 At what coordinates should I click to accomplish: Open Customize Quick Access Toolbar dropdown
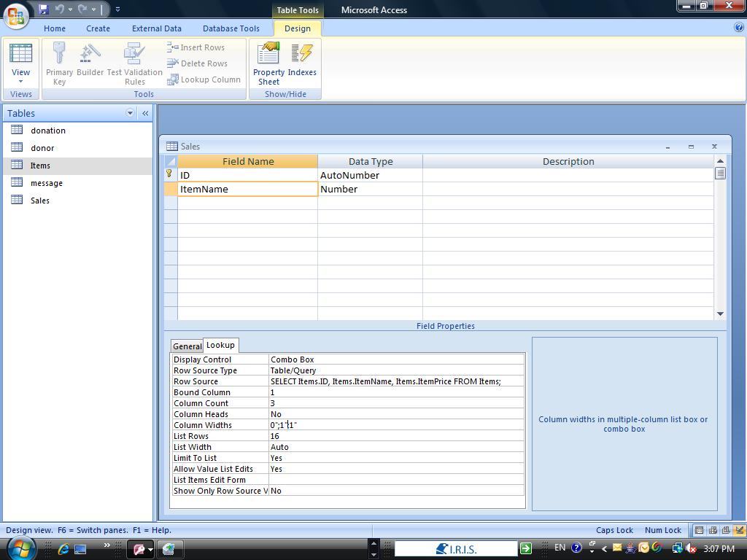tap(117, 9)
